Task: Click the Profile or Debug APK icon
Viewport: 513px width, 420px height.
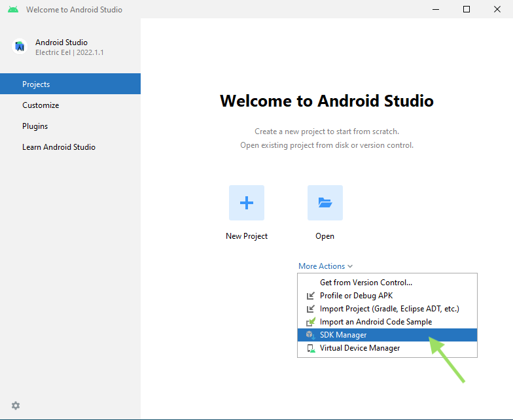Action: click(x=310, y=296)
